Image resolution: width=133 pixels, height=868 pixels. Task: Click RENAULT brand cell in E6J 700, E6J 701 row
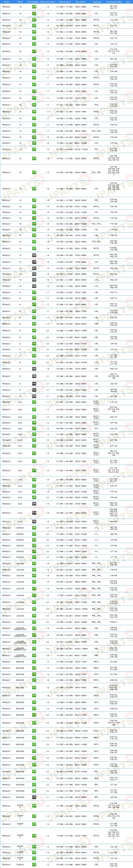click(x=6, y=7)
